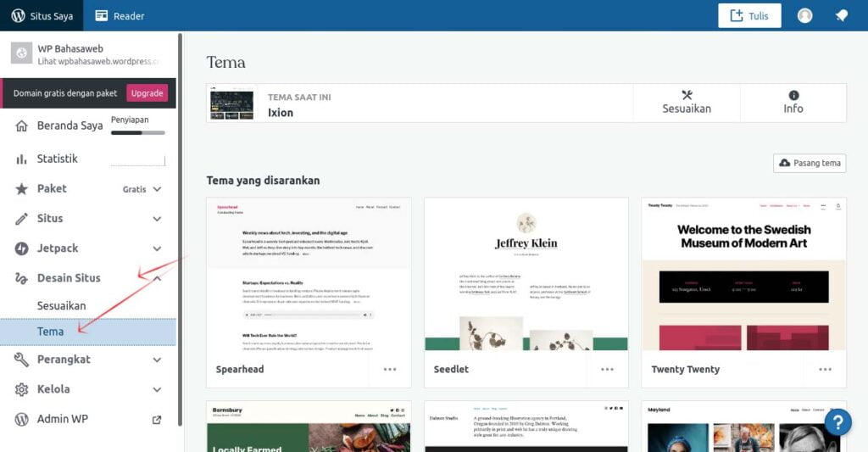Expand the Paket Gratis chevron

point(157,189)
